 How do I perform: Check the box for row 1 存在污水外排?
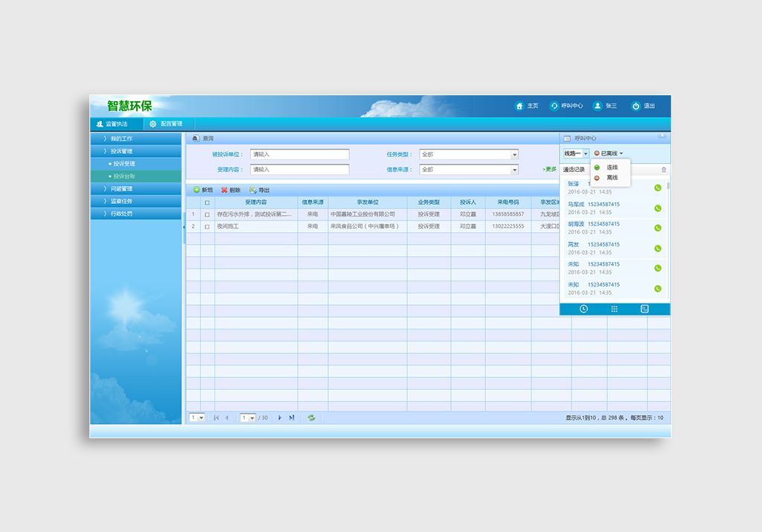pyautogui.click(x=207, y=215)
